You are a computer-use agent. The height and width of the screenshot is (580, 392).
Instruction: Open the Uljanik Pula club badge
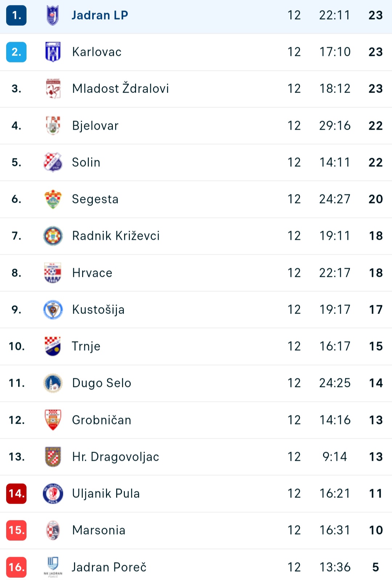click(x=53, y=494)
